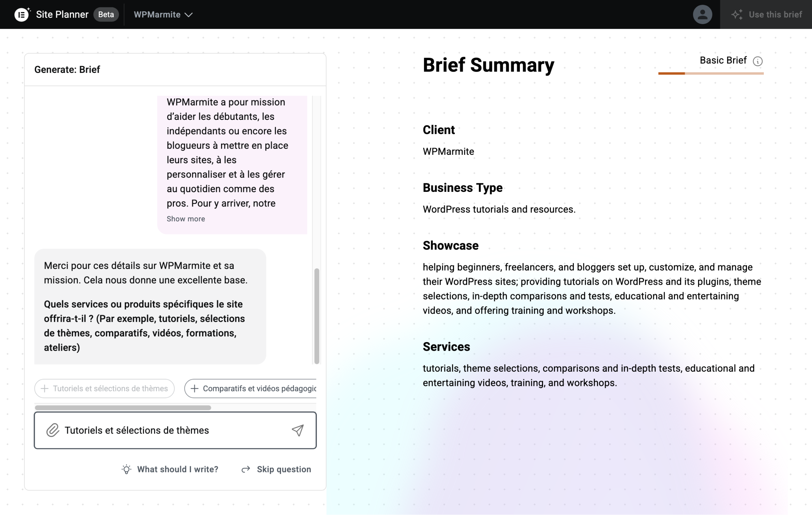
Task: Click the Showcase paragraph starting 'helping beginners'
Action: pos(592,289)
